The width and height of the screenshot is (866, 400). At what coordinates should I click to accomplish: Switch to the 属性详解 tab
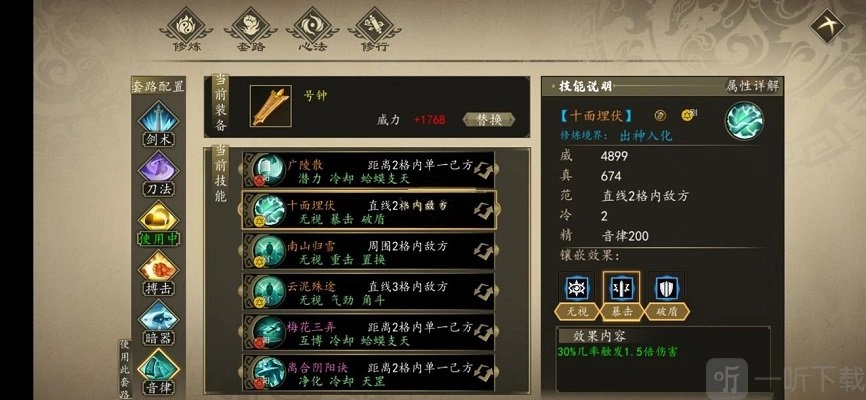(752, 86)
